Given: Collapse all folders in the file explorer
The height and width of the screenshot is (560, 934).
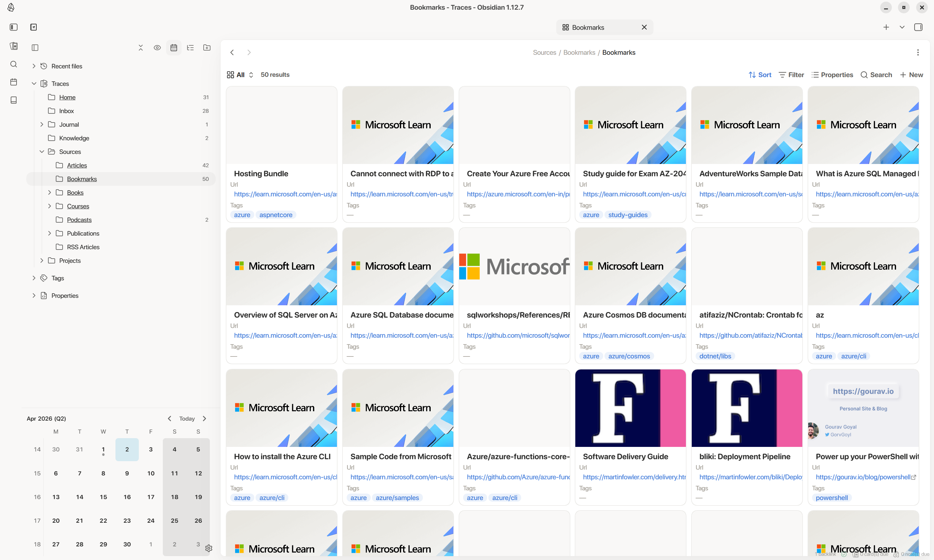Looking at the screenshot, I should (x=140, y=48).
